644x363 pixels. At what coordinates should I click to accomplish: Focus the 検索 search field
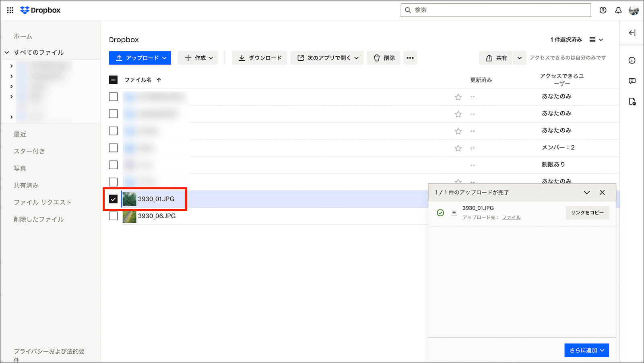coord(496,10)
